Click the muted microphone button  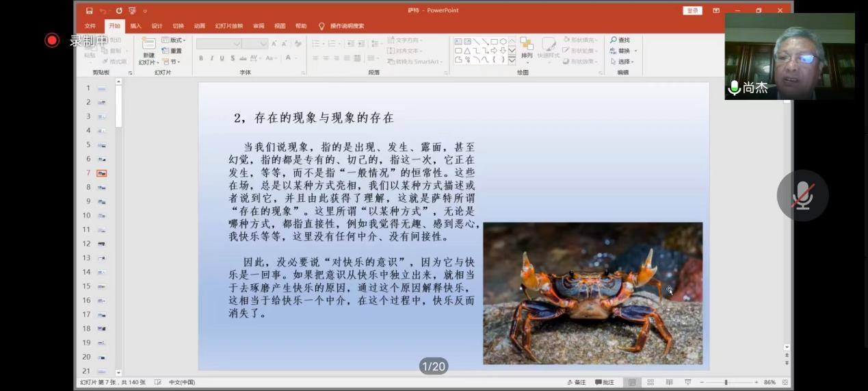coord(802,196)
